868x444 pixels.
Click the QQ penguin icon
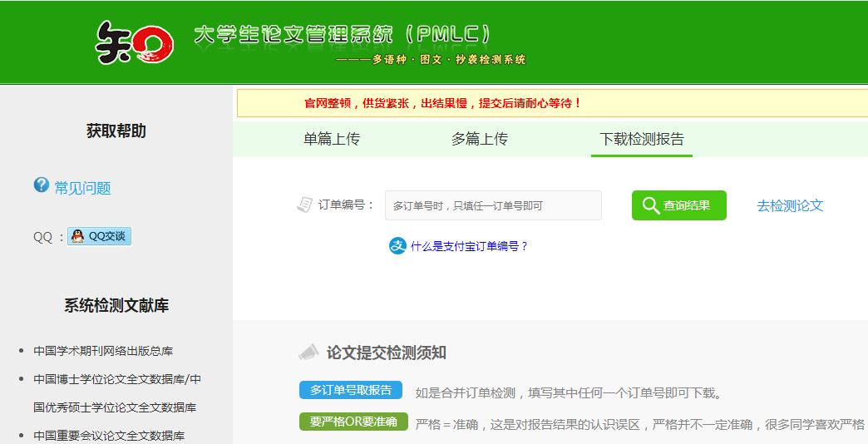[x=77, y=236]
